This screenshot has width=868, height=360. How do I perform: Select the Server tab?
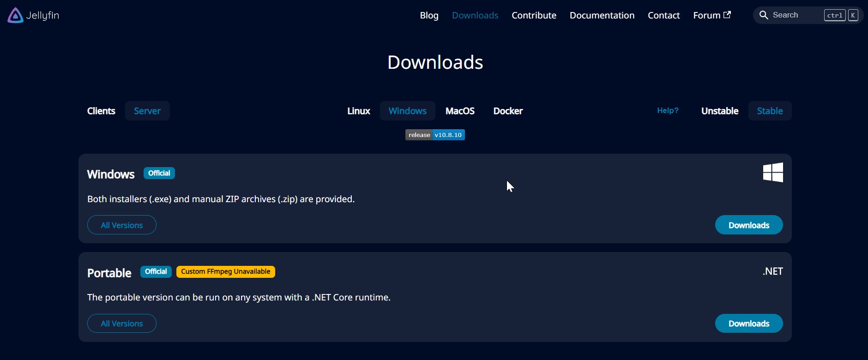click(147, 111)
